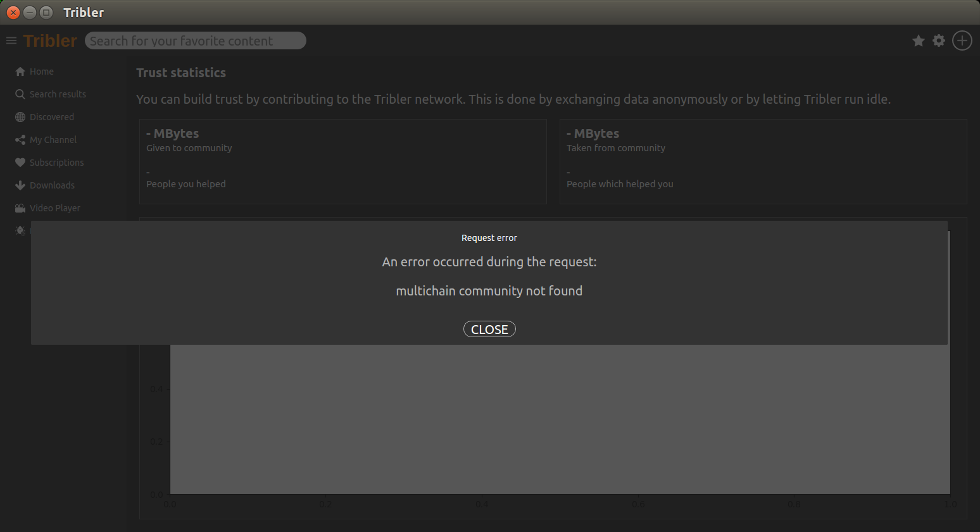The width and height of the screenshot is (980, 532).
Task: Click the favorite content search field
Action: (195, 40)
